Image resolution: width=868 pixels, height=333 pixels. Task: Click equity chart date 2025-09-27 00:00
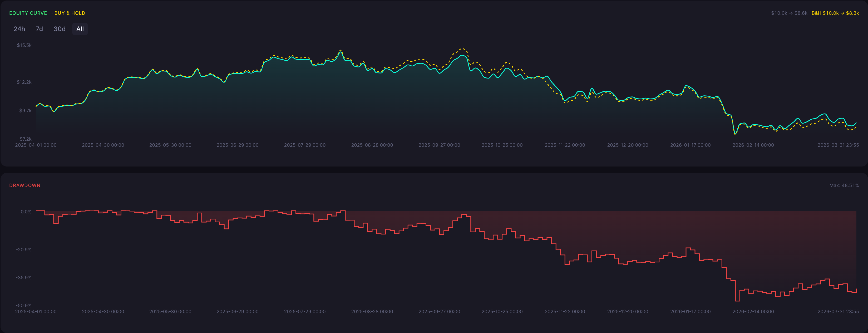(439, 145)
